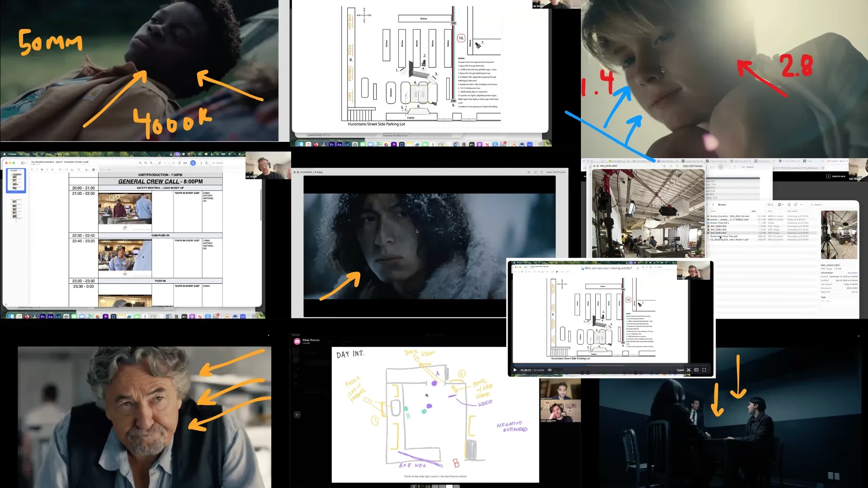Open After Effects from the dock below the shooting schedule

pyautogui.click(x=51, y=317)
